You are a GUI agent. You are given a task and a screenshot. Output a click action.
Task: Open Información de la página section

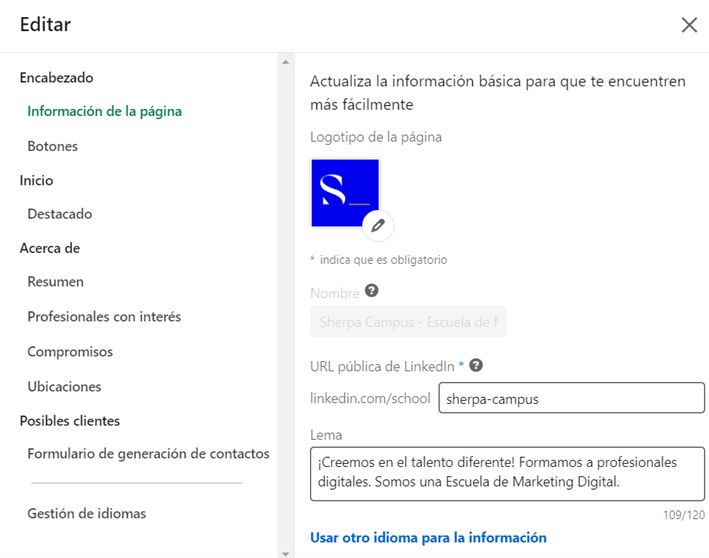(x=104, y=111)
